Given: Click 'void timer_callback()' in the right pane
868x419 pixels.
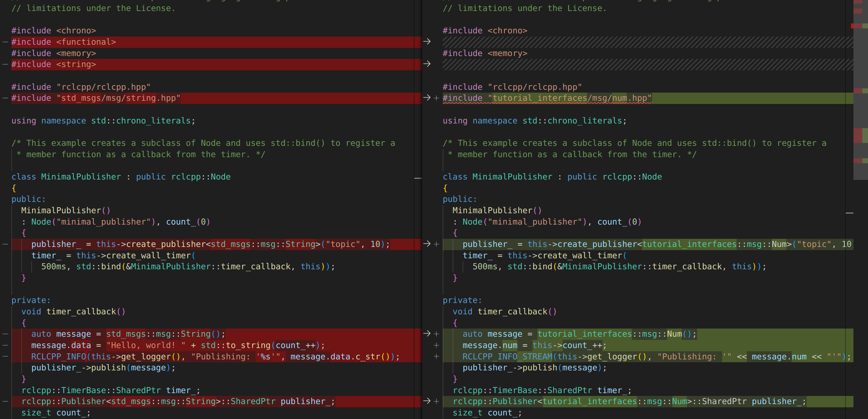Looking at the screenshot, I should click(504, 312).
